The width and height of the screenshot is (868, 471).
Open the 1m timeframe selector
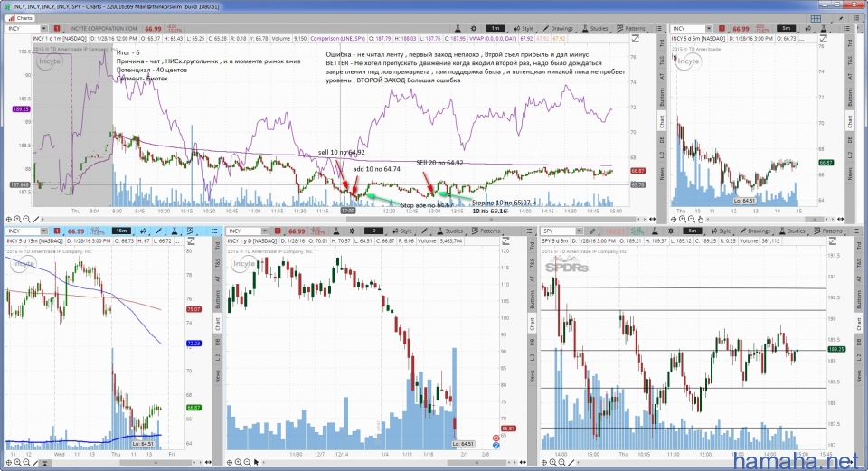tap(495, 28)
